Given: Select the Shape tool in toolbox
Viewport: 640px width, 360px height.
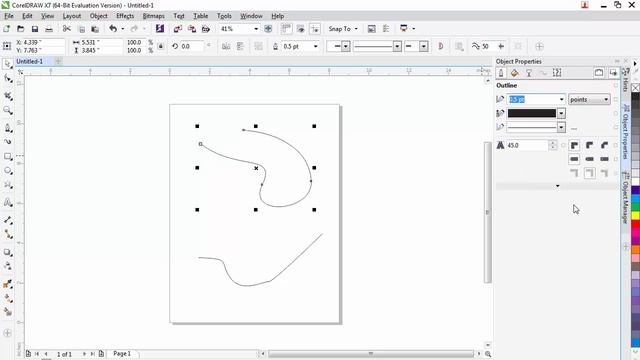Looking at the screenshot, I should (x=7, y=79).
